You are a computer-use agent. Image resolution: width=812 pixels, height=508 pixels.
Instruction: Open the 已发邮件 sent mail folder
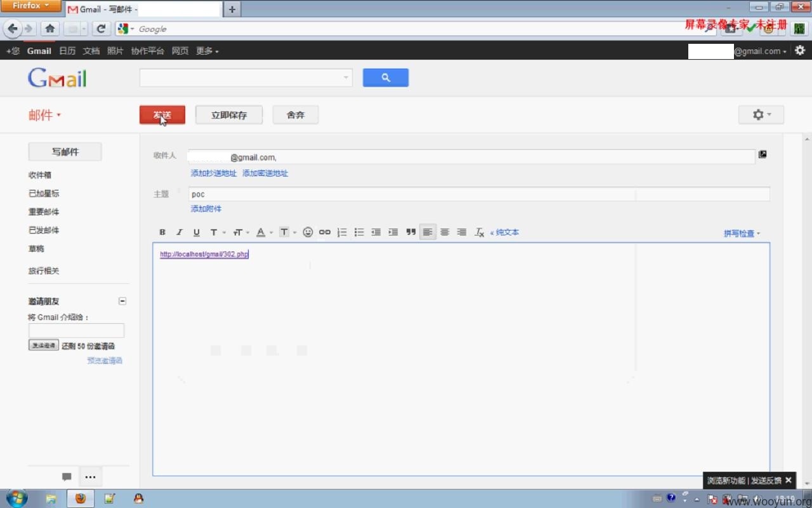point(44,231)
